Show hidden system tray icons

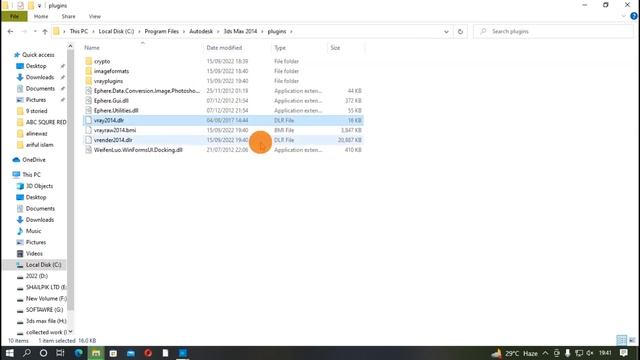545,353
